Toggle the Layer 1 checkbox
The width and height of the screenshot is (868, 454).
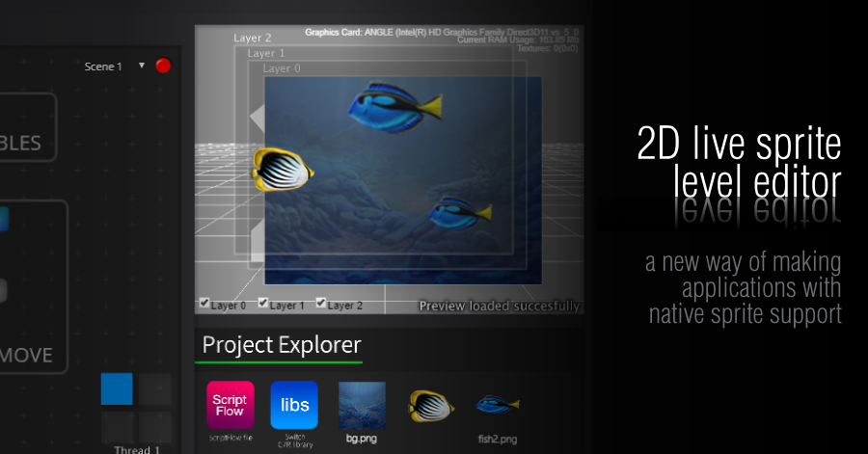(263, 303)
